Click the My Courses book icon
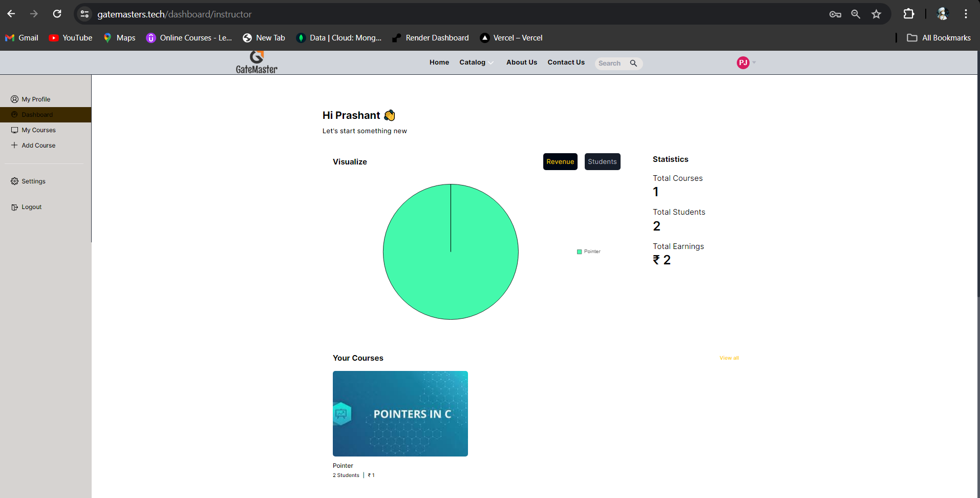The image size is (980, 498). coord(15,130)
